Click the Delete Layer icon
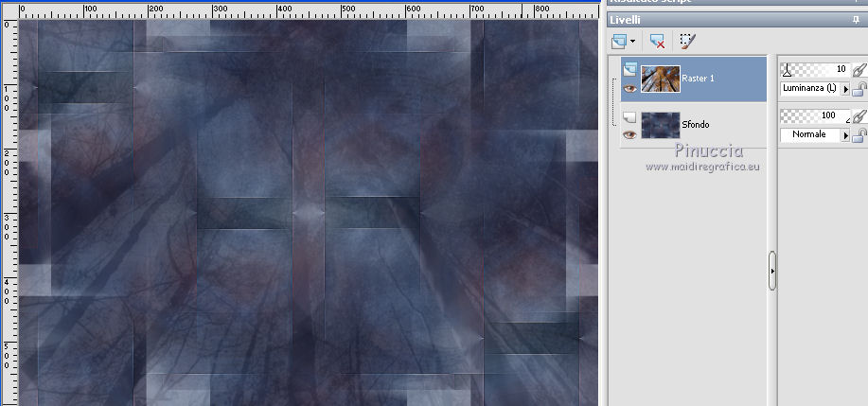Image resolution: width=868 pixels, height=406 pixels. pos(657,41)
